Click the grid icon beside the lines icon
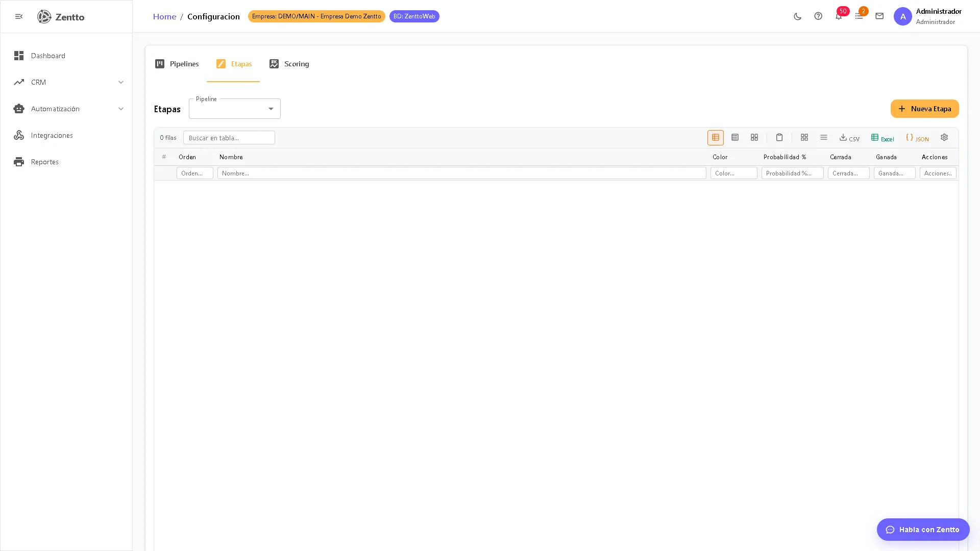 pyautogui.click(x=804, y=138)
